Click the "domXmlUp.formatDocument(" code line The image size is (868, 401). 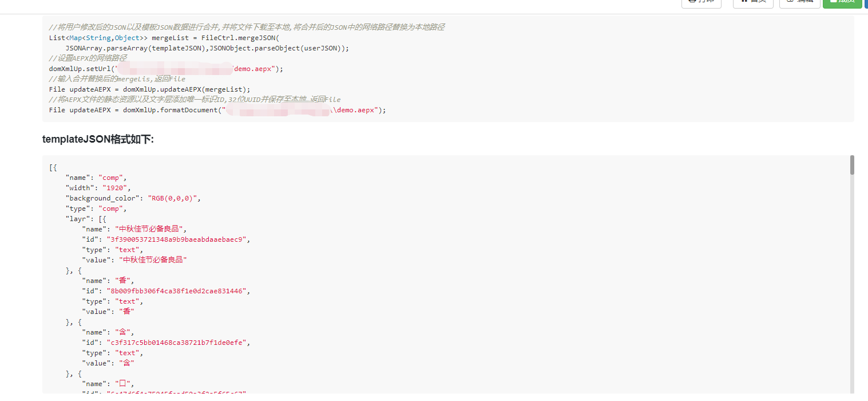point(217,110)
